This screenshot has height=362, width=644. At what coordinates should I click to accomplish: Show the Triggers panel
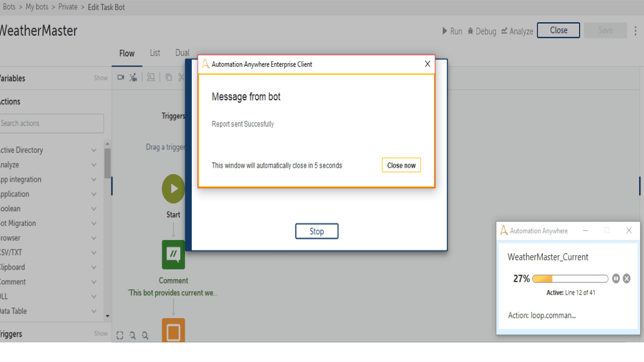(x=101, y=333)
